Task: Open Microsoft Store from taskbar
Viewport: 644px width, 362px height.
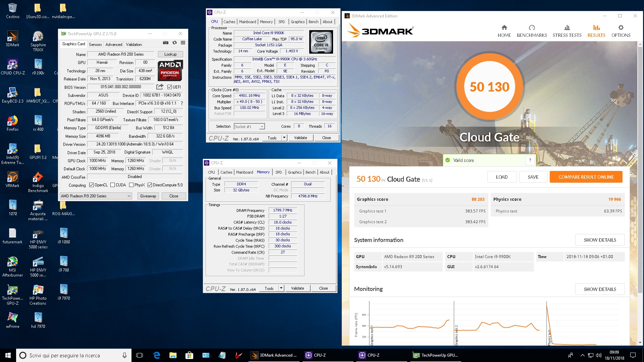Action: [189, 355]
